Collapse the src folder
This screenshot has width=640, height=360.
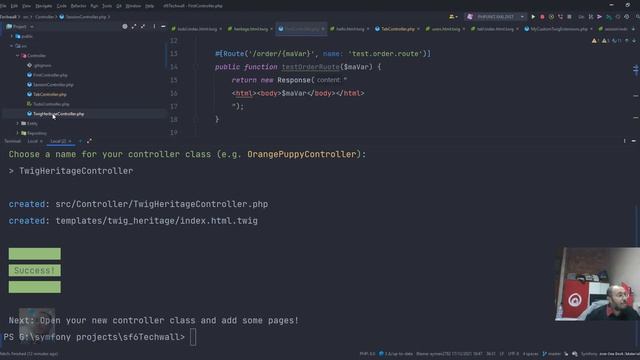click(12, 46)
